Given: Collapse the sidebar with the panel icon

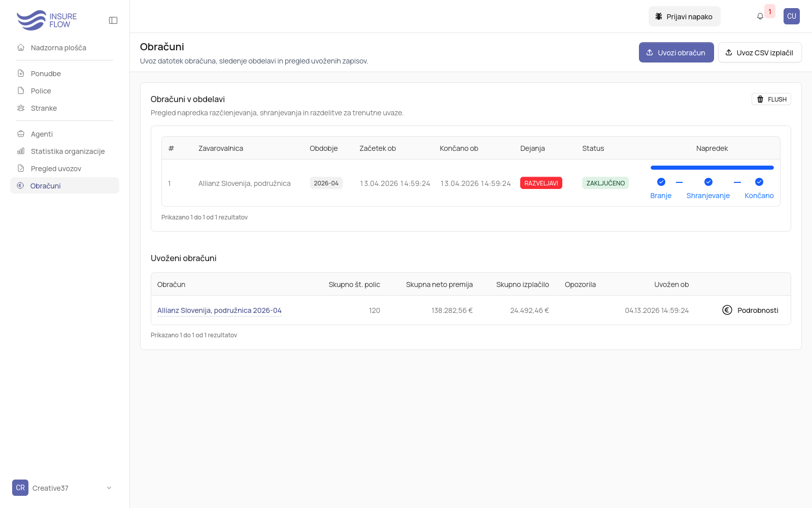Looking at the screenshot, I should coord(113,20).
